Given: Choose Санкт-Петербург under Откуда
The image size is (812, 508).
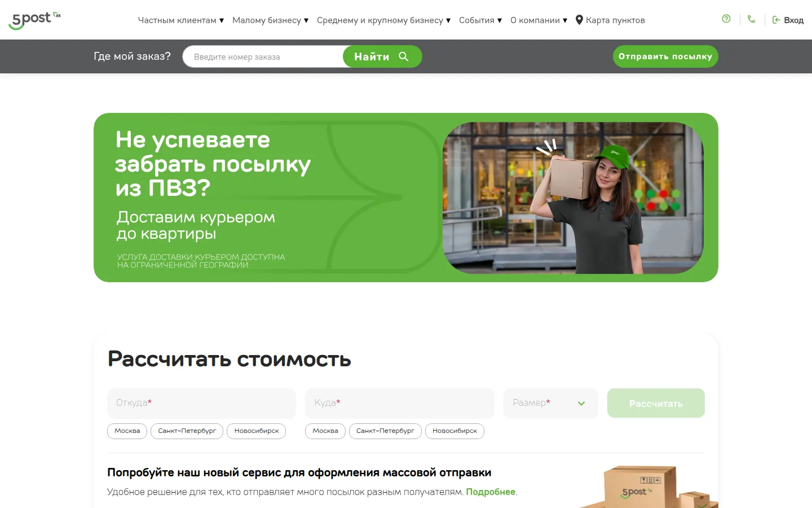Looking at the screenshot, I should [x=187, y=431].
